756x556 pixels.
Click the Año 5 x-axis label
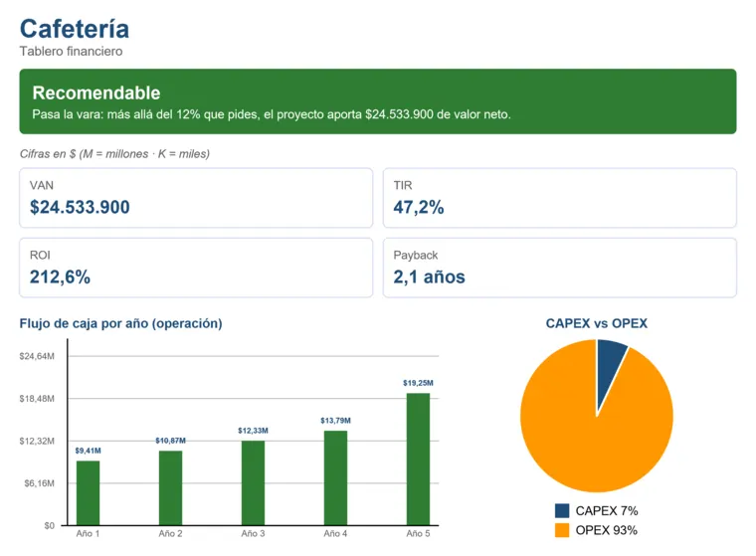tap(418, 533)
